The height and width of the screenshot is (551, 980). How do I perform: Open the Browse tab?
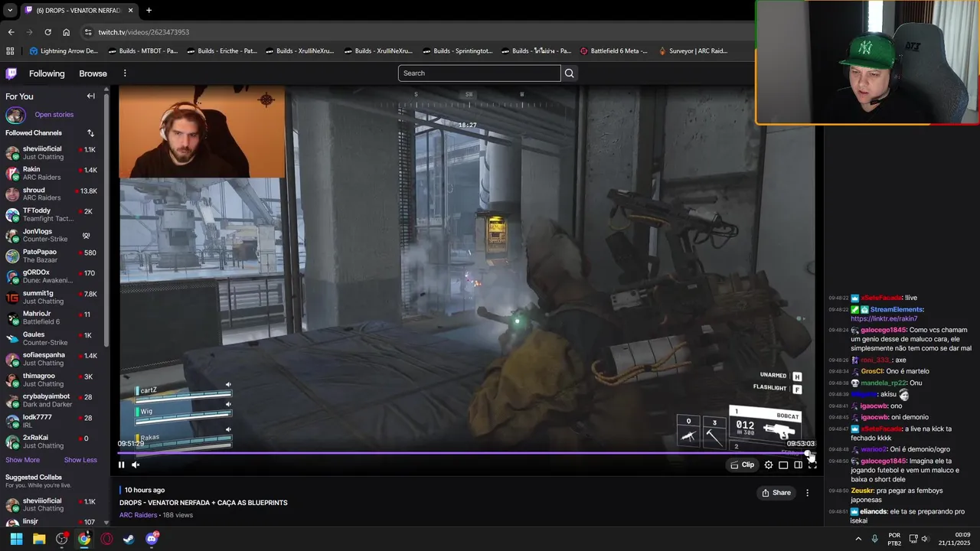tap(93, 73)
